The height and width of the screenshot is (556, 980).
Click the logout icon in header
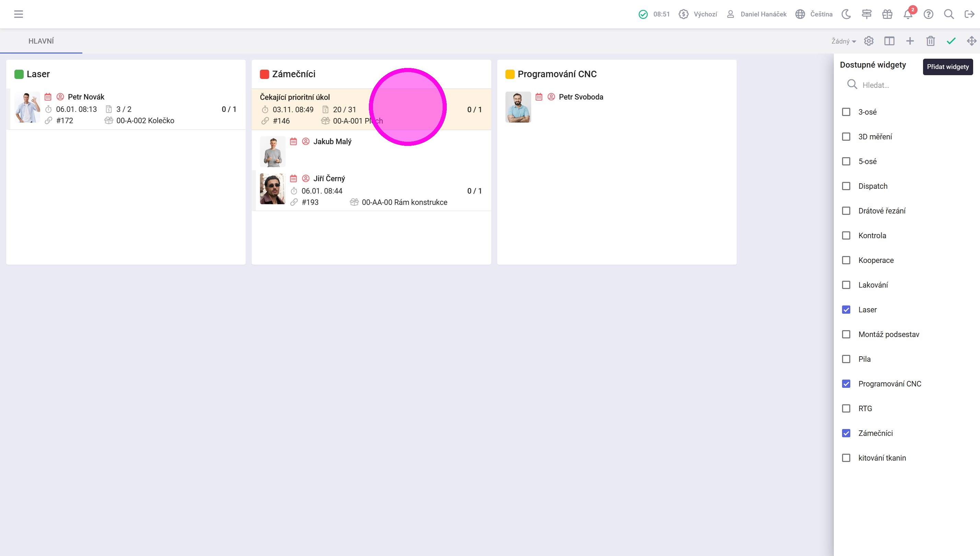click(x=969, y=14)
